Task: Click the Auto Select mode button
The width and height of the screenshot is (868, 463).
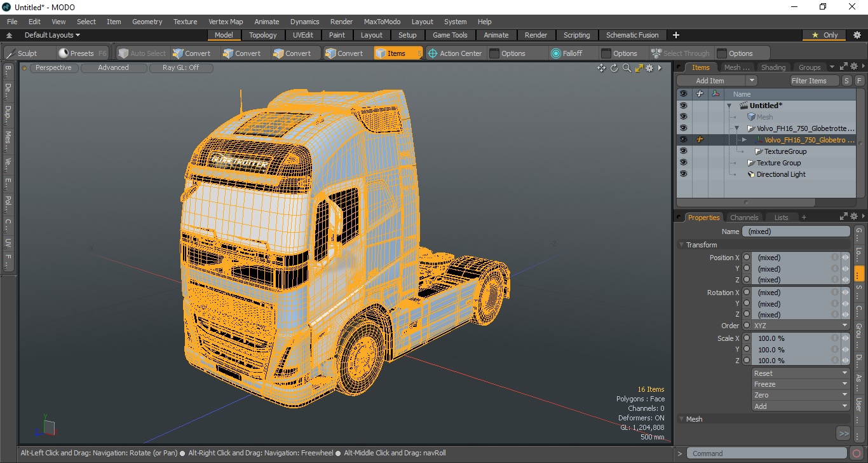Action: click(x=141, y=53)
